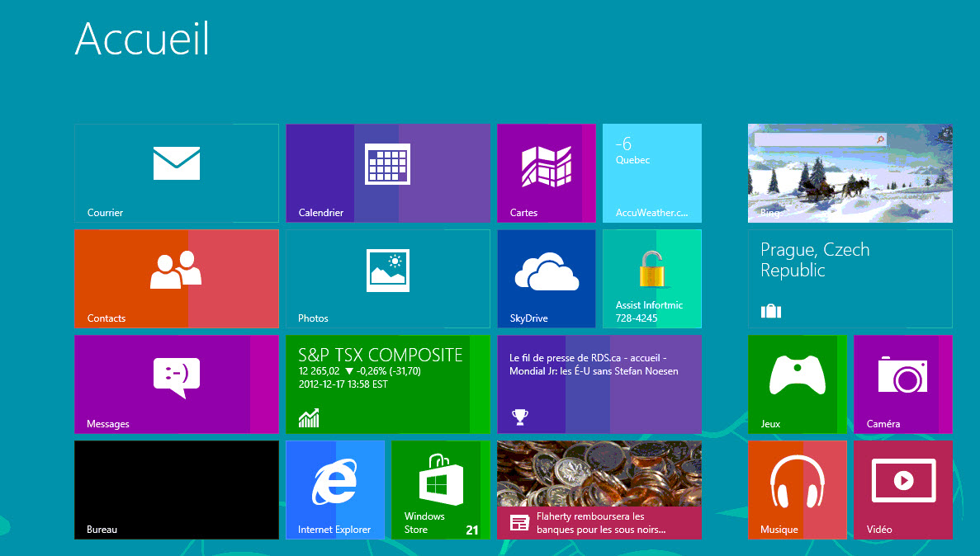Open the Jeux game controller icon
Viewport: 980px width, 556px height.
tap(798, 375)
